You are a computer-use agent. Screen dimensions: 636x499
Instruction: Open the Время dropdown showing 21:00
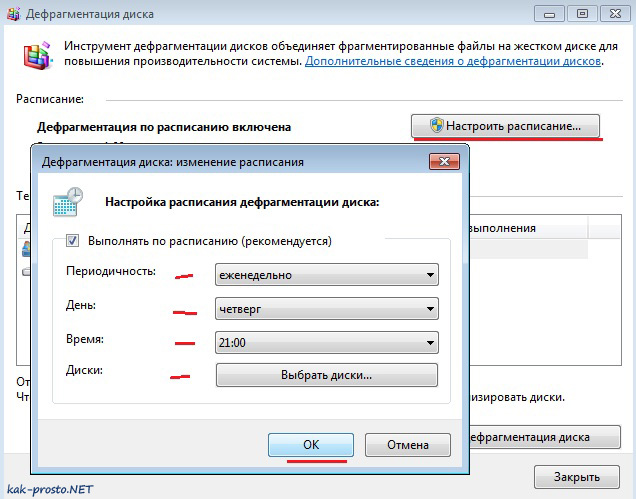point(327,342)
